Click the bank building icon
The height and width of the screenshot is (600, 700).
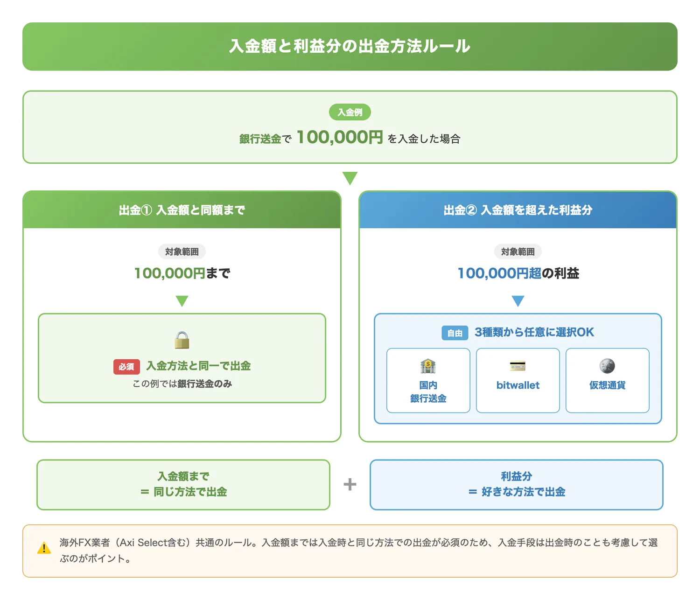tap(428, 366)
